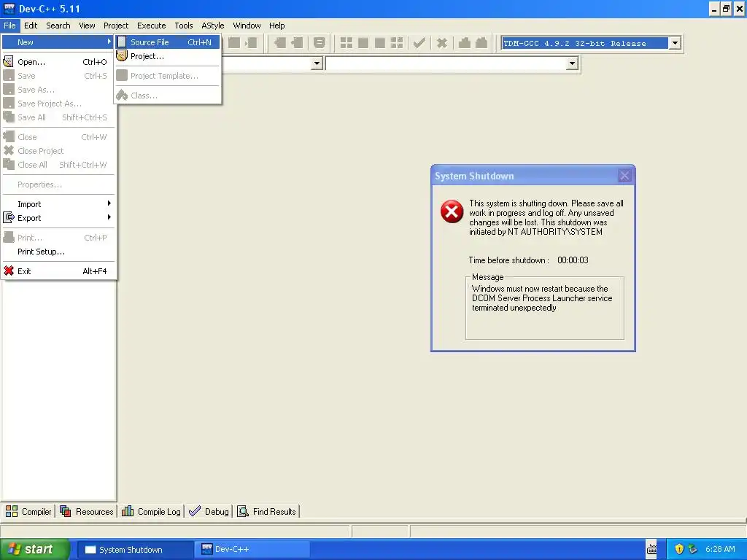This screenshot has height=560, width=747.
Task: Expand the Export submenu
Action: [58, 217]
